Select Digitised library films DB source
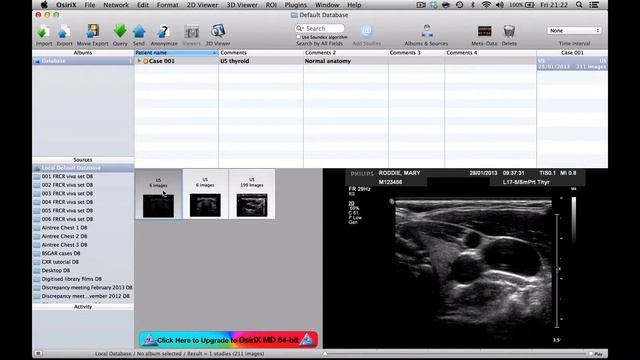Image resolution: width=640 pixels, height=360 pixels. [83, 279]
